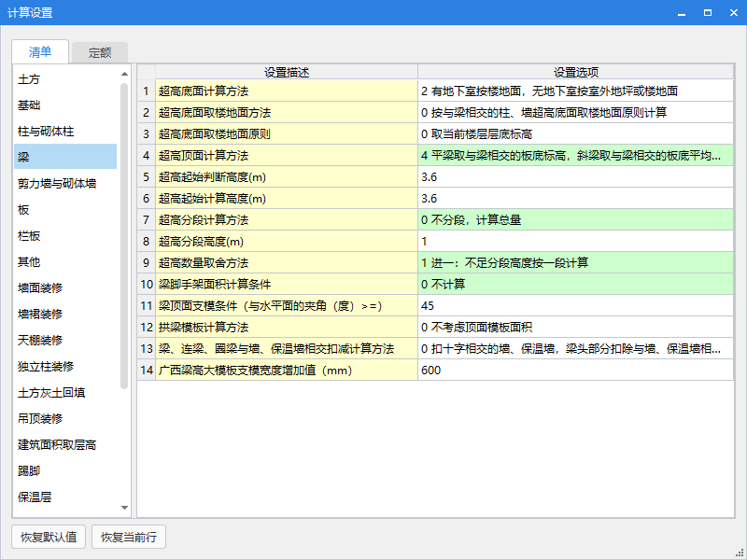Screen dimensions: 747x560
Task: Select 独立柱装修 category
Action: point(65,367)
